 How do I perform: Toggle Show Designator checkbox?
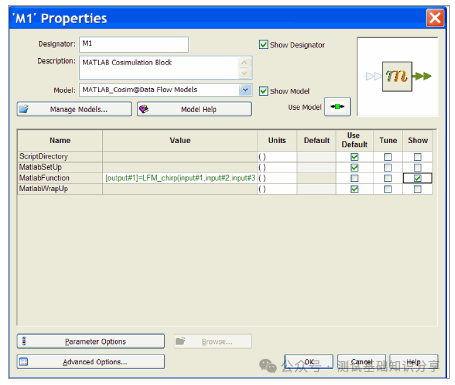pos(263,45)
